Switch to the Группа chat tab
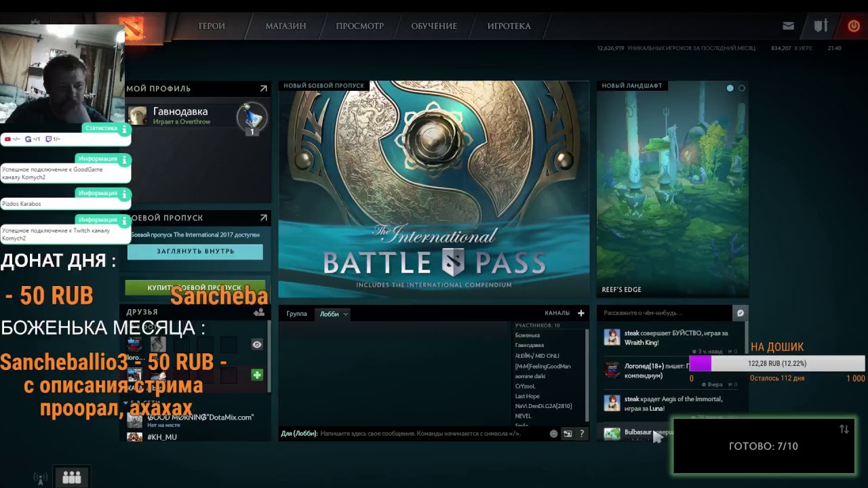The width and height of the screenshot is (868, 488). [296, 314]
